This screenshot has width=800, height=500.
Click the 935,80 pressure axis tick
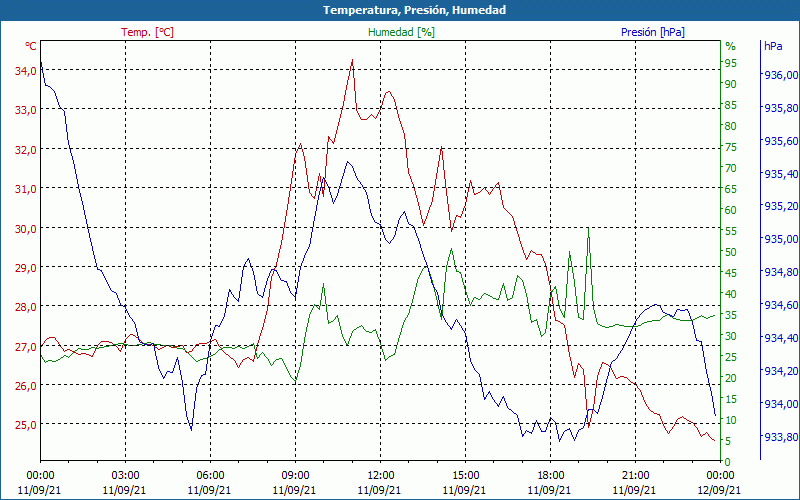780,108
